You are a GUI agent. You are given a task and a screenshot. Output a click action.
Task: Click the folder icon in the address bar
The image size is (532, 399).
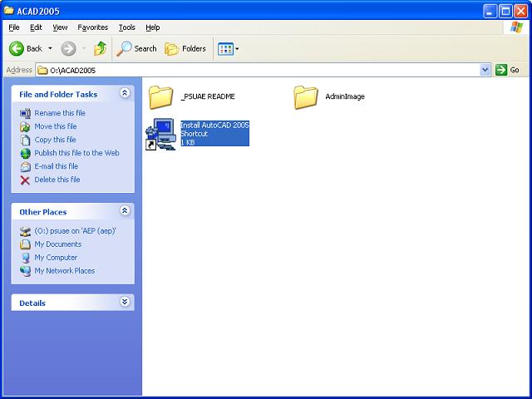(x=42, y=70)
